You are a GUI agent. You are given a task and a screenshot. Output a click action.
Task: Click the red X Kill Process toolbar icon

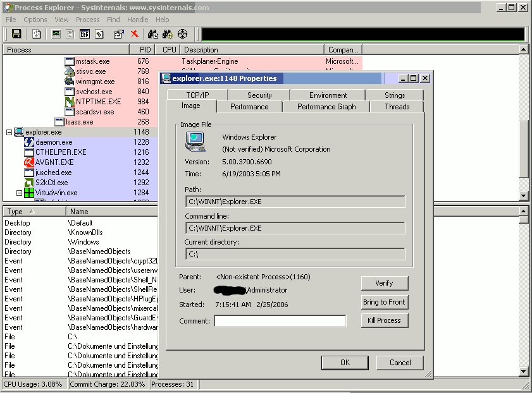(x=135, y=34)
